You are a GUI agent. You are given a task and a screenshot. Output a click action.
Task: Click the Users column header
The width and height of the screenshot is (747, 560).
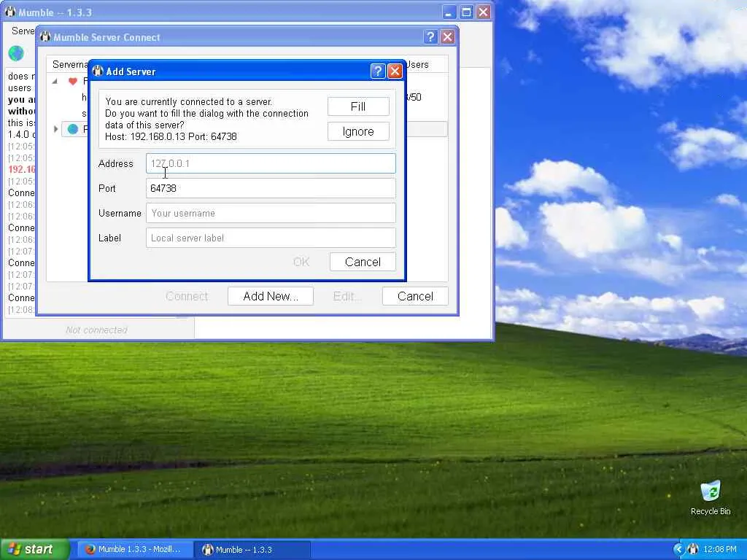point(417,64)
